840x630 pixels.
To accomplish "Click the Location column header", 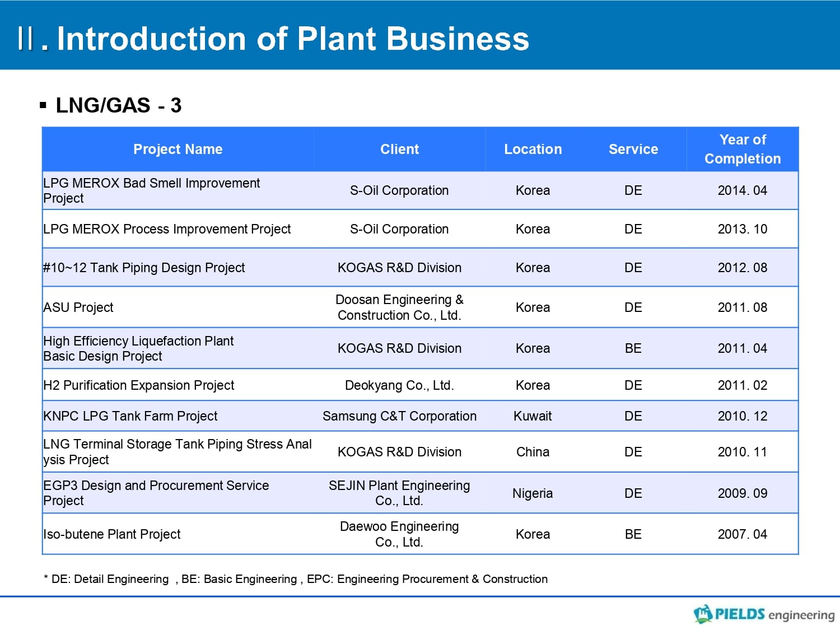I will point(533,149).
